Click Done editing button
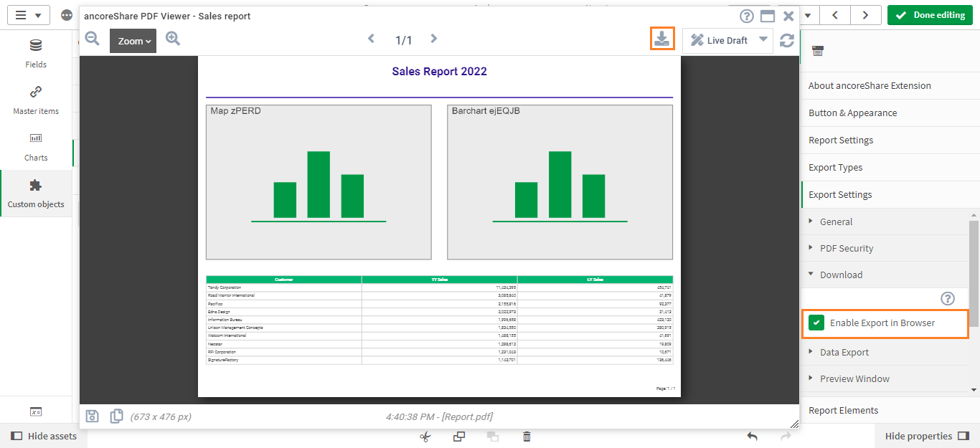Image resolution: width=980 pixels, height=448 pixels. (x=930, y=15)
